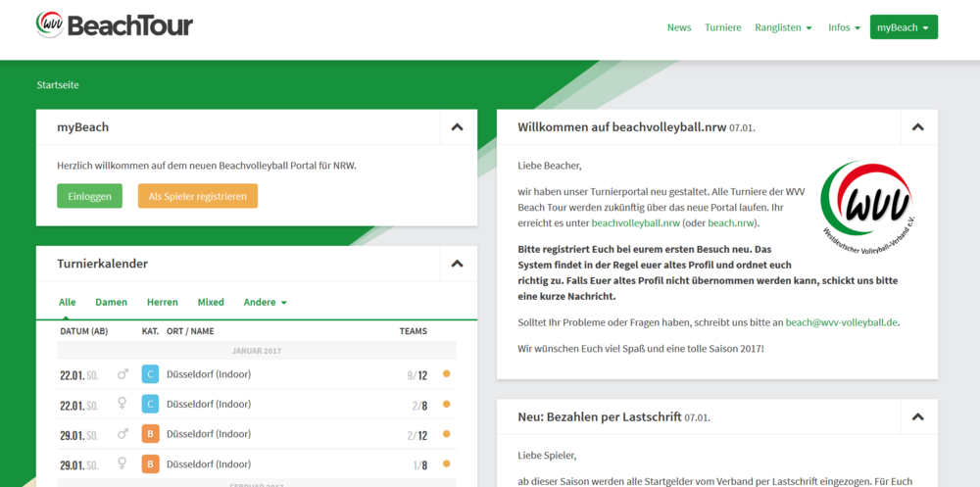Click category B badge in 2/12 row
Viewport: 980px width, 487px height.
tap(150, 434)
